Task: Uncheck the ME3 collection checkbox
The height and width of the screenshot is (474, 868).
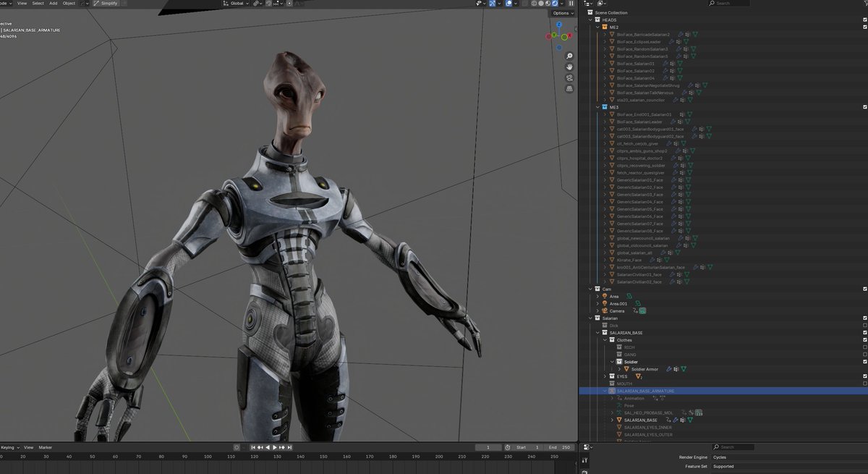Action: pyautogui.click(x=865, y=107)
